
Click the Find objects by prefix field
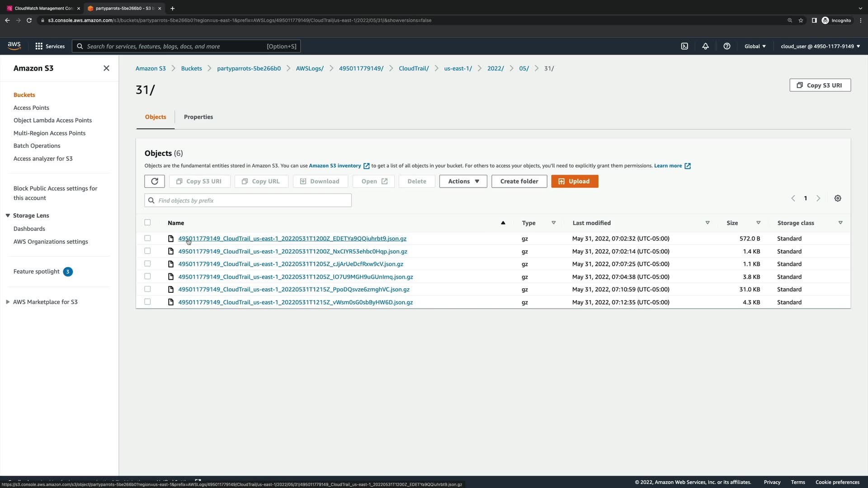(x=248, y=200)
